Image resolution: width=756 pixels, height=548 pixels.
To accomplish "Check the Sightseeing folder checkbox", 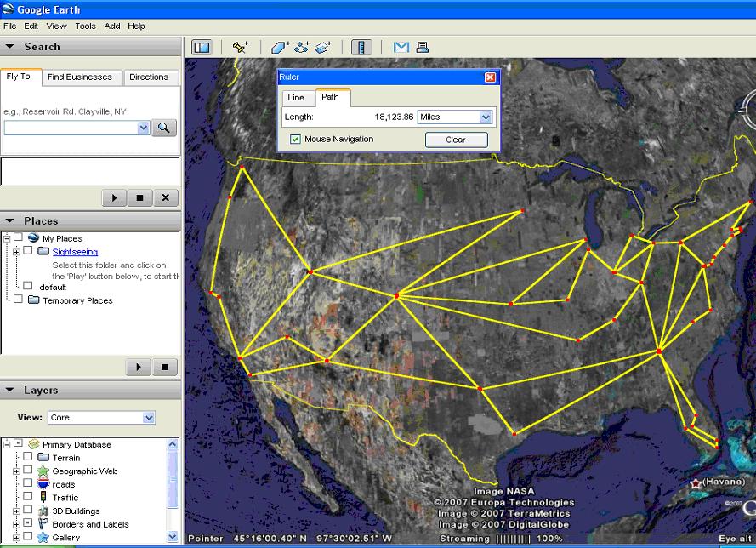I will [x=28, y=250].
